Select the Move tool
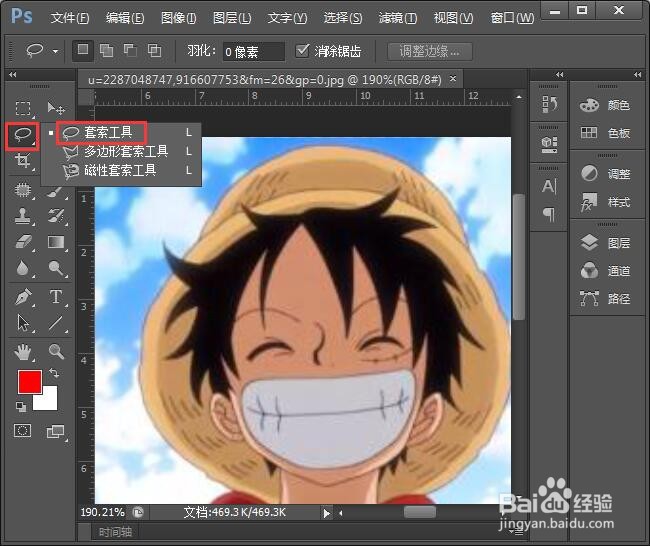 [x=56, y=108]
